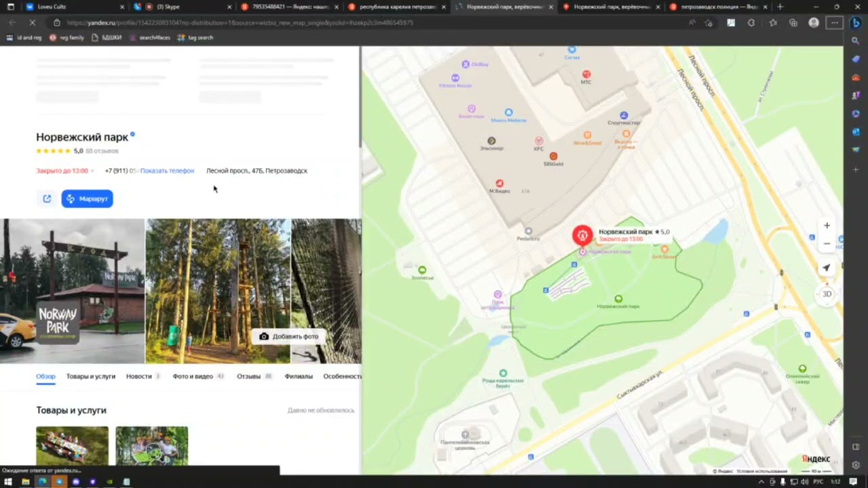Click the Grill Street marker on the map

point(665,249)
